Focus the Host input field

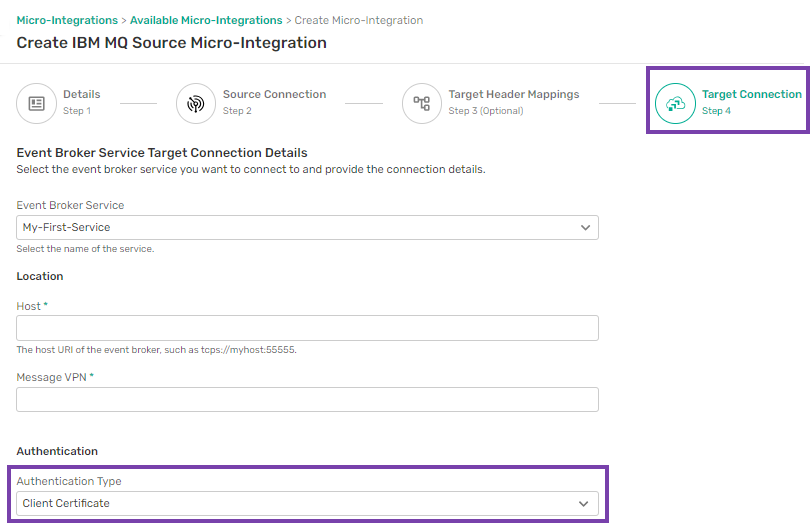tap(307, 328)
